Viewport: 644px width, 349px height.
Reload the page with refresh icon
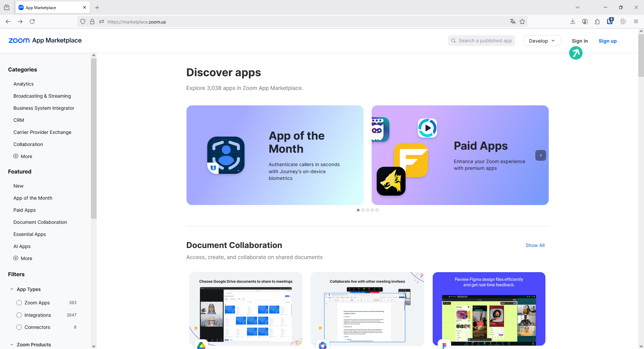32,21
